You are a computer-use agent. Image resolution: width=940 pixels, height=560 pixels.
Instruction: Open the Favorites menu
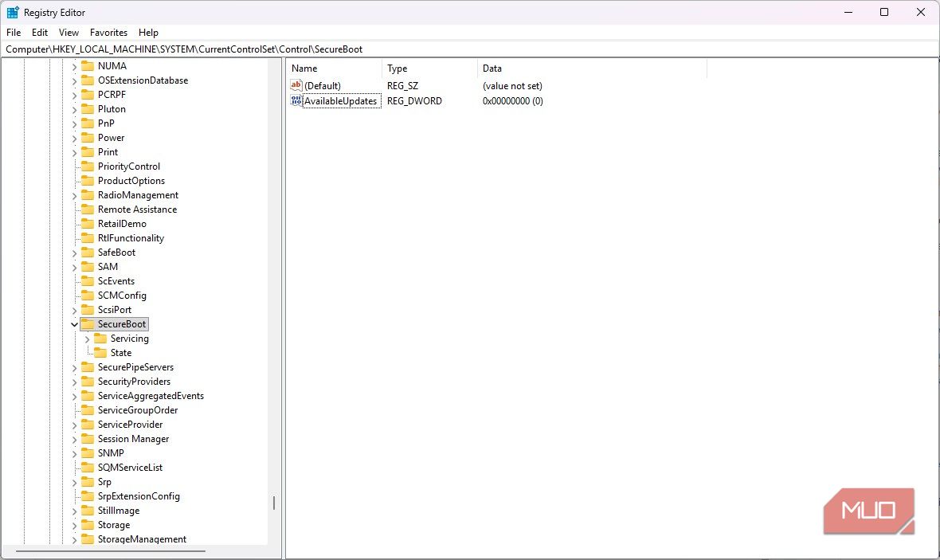coord(108,33)
